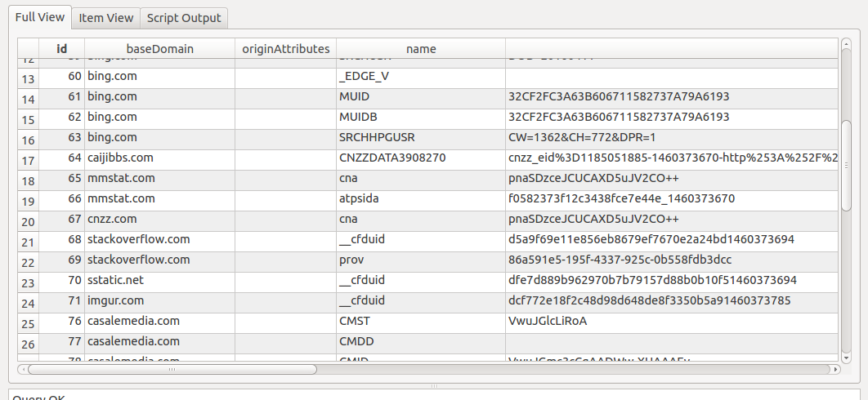Click value starting with dfe7d889b962

point(672,281)
